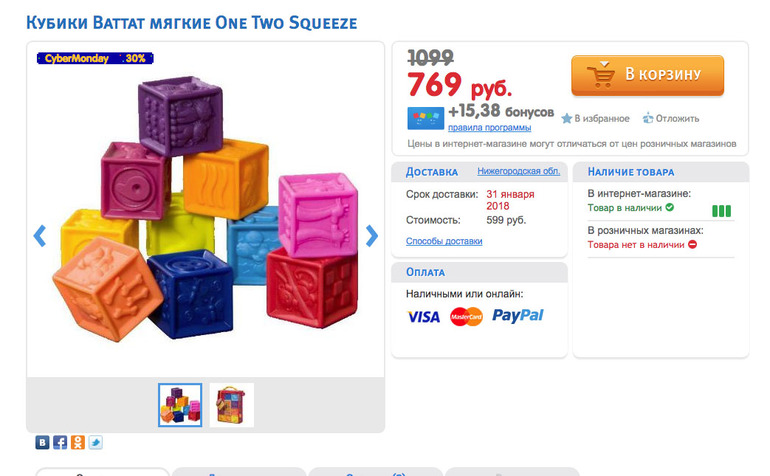Add the product to cart (В корзину)

point(647,74)
